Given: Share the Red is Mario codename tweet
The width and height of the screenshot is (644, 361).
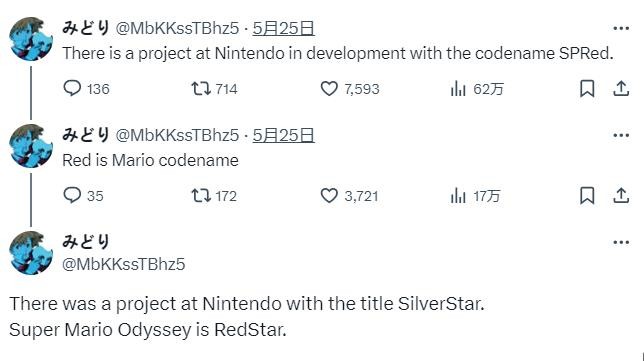Looking at the screenshot, I should tap(621, 195).
